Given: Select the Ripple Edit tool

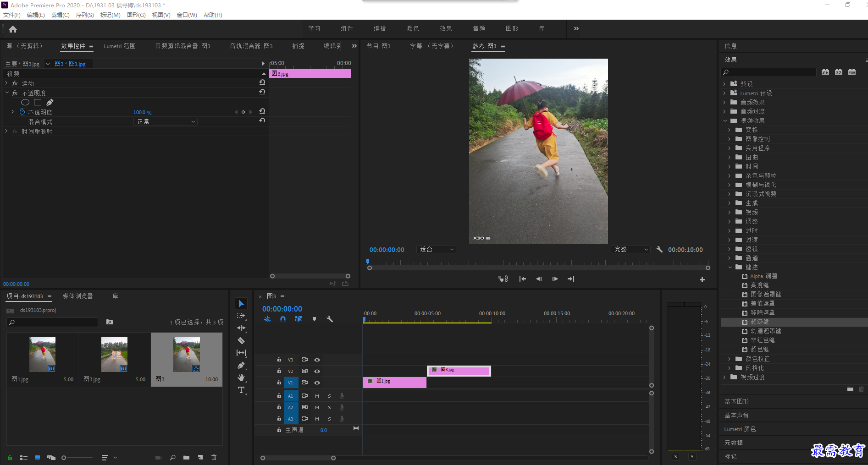Looking at the screenshot, I should pos(241,328).
